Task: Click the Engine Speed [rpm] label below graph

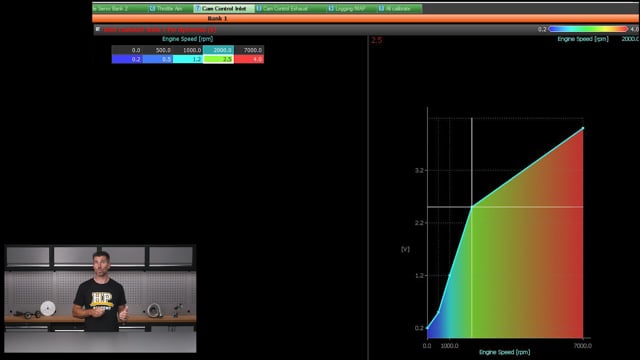Action: click(x=504, y=352)
